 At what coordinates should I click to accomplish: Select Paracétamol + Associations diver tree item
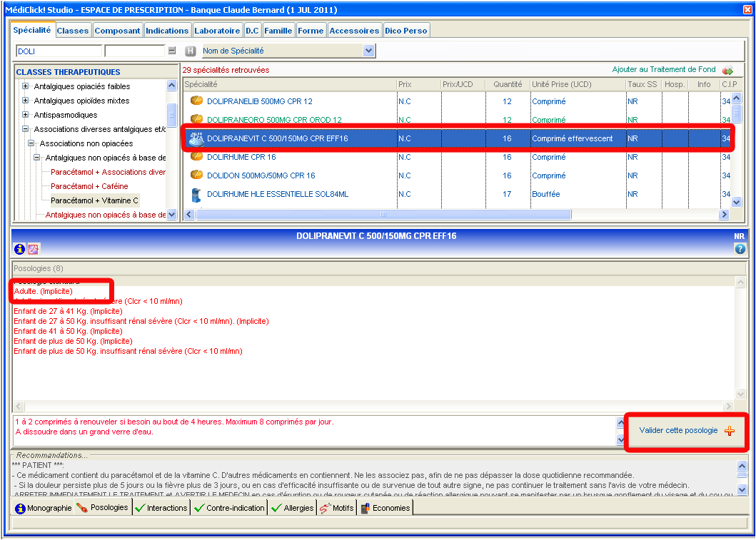point(108,172)
